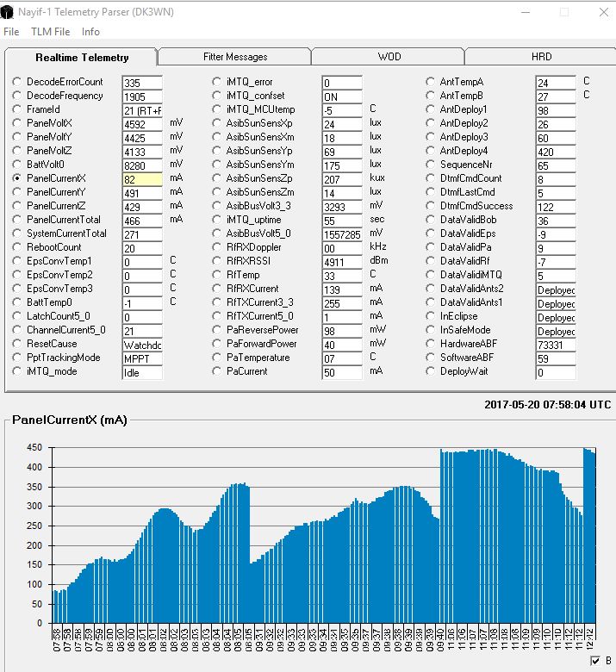This screenshot has width=616, height=672.
Task: Select the DataValidEps radio button
Action: 431,233
